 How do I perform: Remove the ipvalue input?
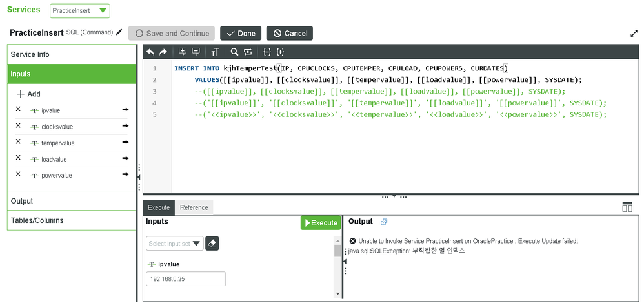click(18, 109)
